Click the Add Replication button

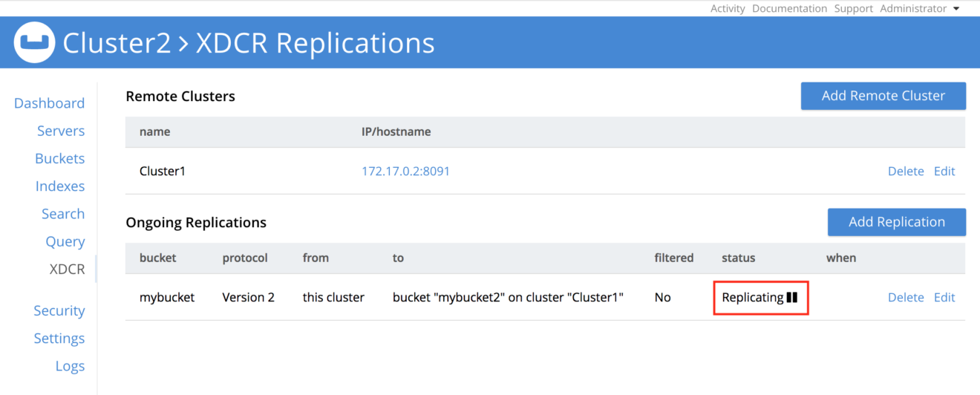(x=897, y=222)
